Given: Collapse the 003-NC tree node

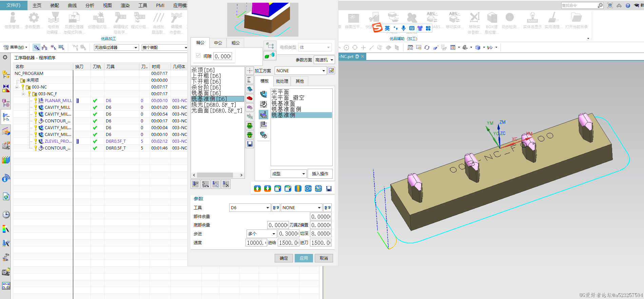Looking at the screenshot, I should pos(17,87).
